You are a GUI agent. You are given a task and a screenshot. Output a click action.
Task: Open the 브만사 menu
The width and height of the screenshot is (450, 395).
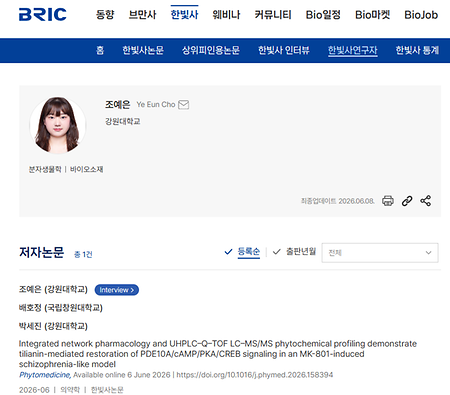(x=142, y=15)
